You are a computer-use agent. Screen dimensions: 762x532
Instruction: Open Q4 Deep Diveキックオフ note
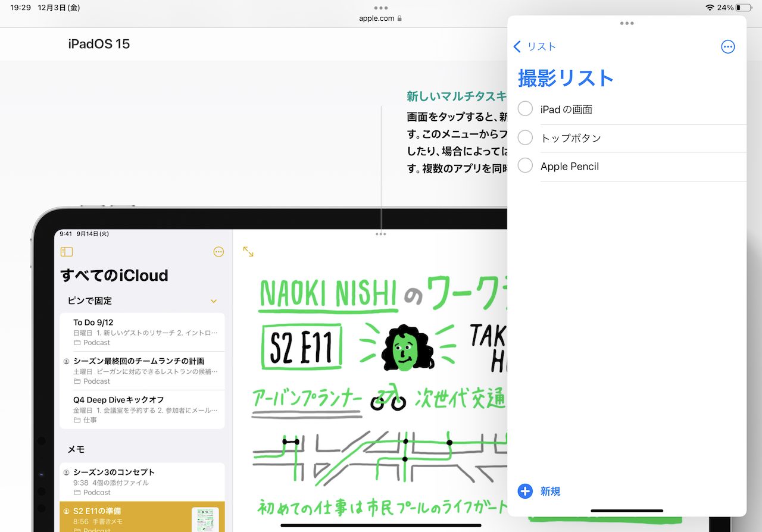tap(142, 409)
